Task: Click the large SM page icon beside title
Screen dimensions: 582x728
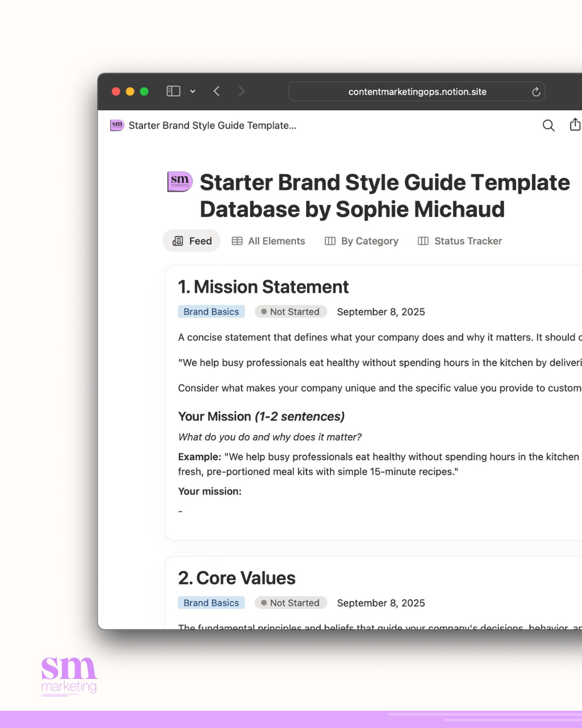Action: (180, 182)
